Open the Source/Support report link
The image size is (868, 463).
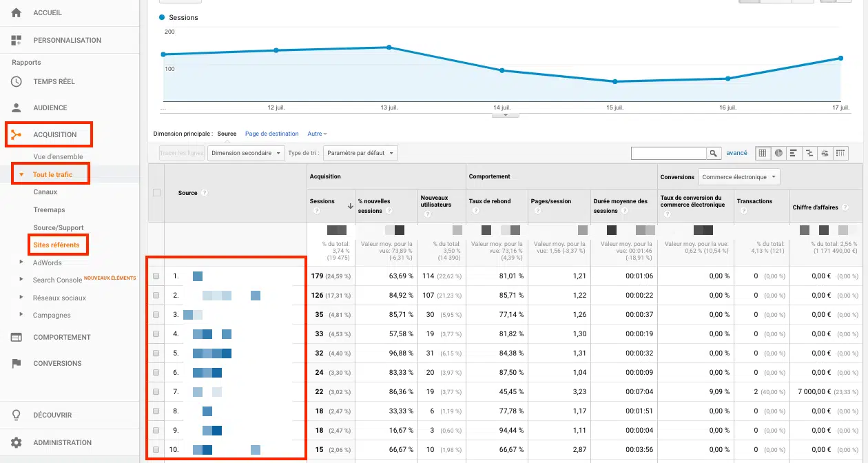[x=59, y=227]
